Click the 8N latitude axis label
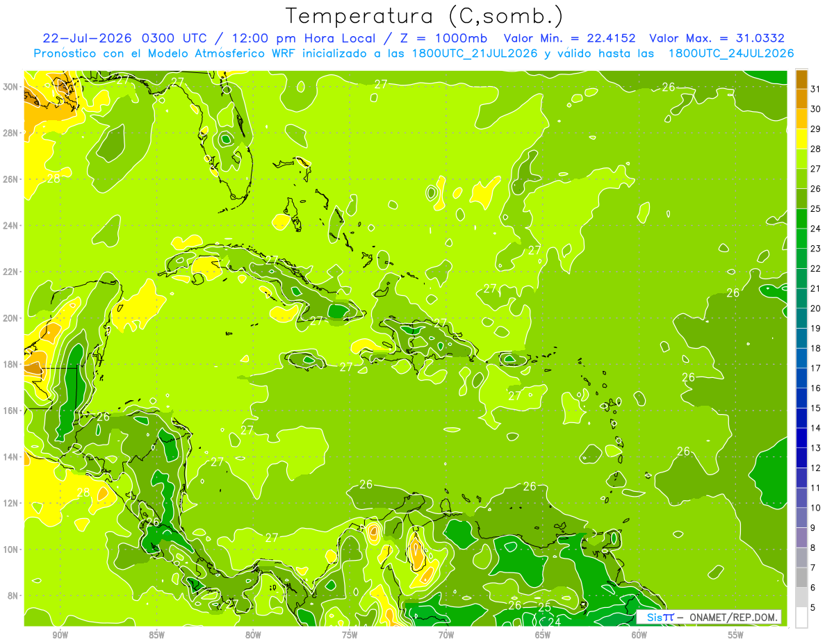 click(x=13, y=595)
